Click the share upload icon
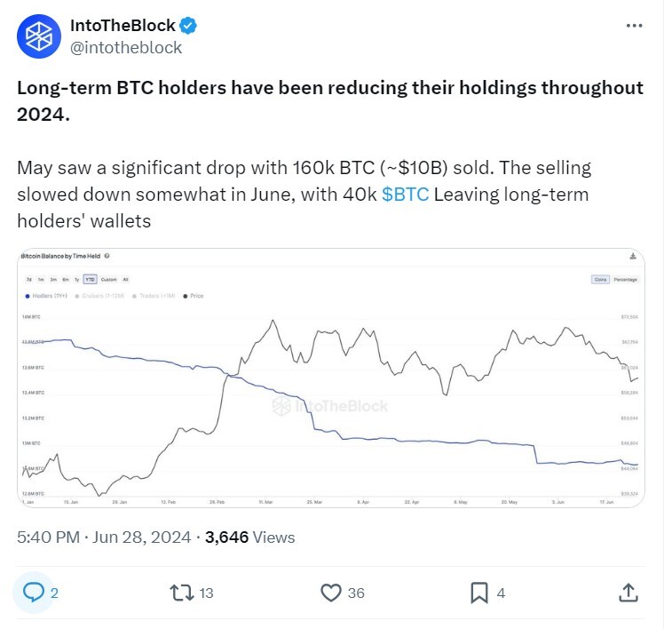The width and height of the screenshot is (672, 629). pyautogui.click(x=629, y=593)
